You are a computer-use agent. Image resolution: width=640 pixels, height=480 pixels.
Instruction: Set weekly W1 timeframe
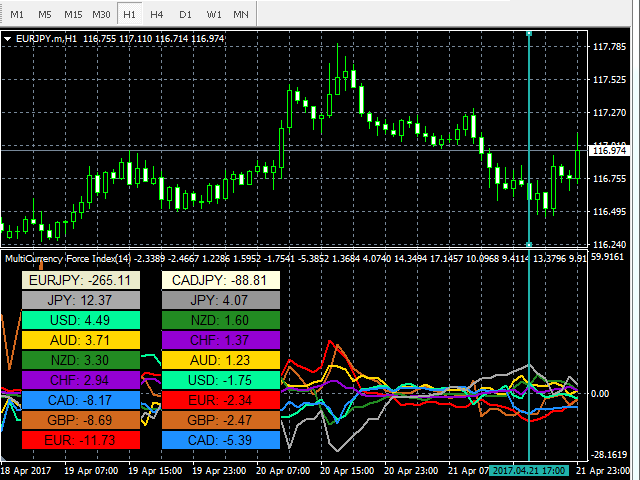pos(213,14)
